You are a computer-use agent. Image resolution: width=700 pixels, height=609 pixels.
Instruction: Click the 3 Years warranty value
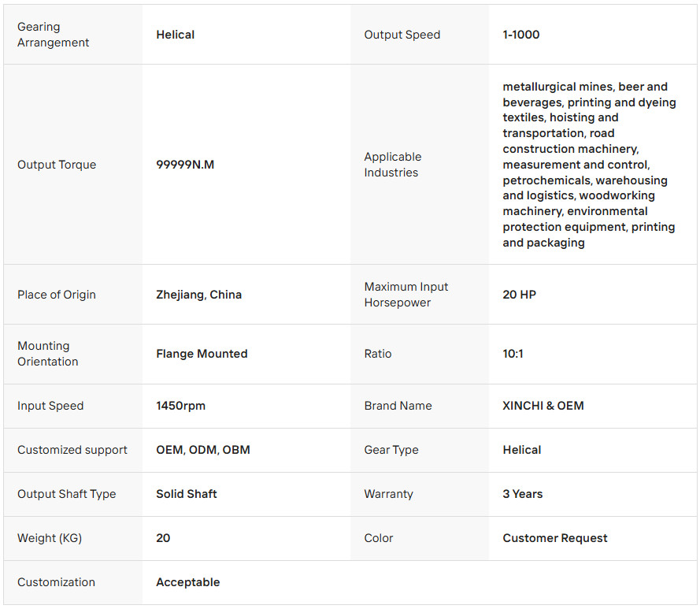pyautogui.click(x=523, y=494)
